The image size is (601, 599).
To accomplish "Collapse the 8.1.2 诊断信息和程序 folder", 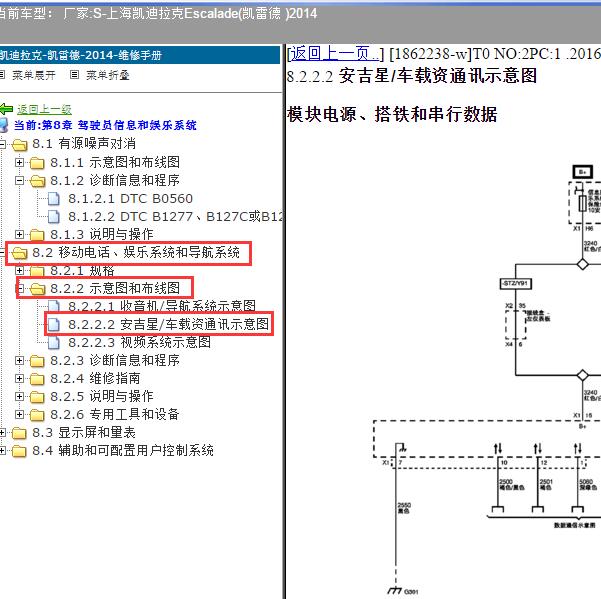I will (19, 181).
